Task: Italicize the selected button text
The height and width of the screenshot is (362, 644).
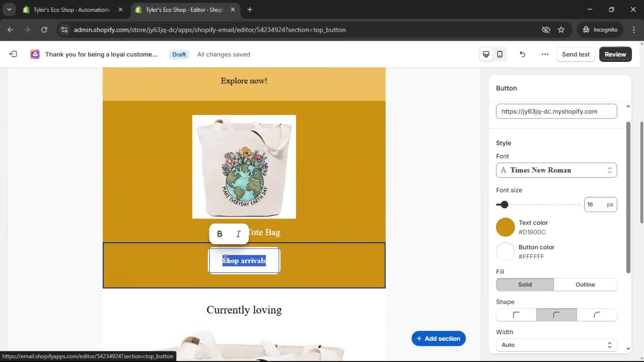Action: [x=238, y=234]
